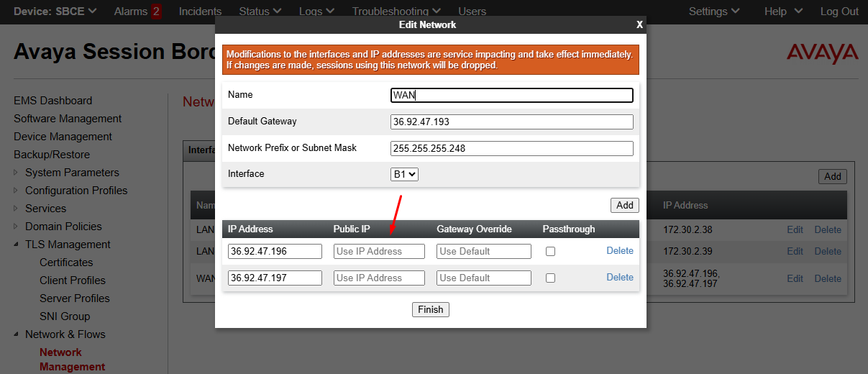Screen dimensions: 868x374
Task: Click Log Out in top bar
Action: point(839,12)
